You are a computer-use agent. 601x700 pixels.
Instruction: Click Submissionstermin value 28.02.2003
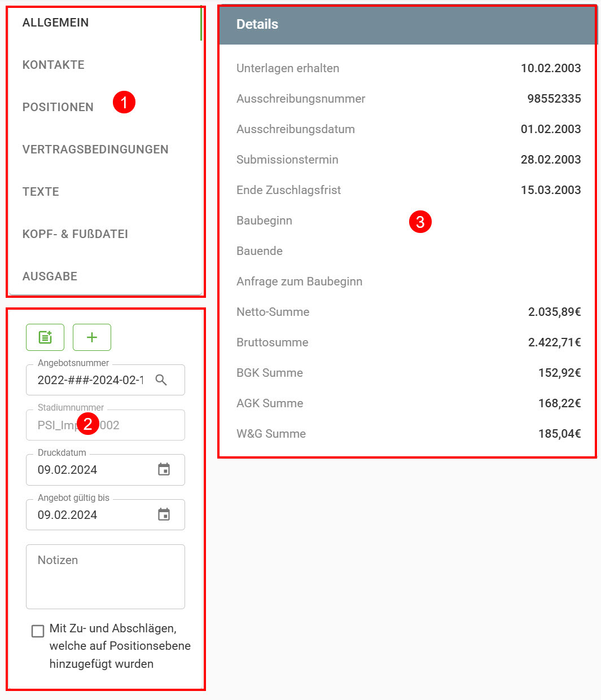click(x=551, y=160)
